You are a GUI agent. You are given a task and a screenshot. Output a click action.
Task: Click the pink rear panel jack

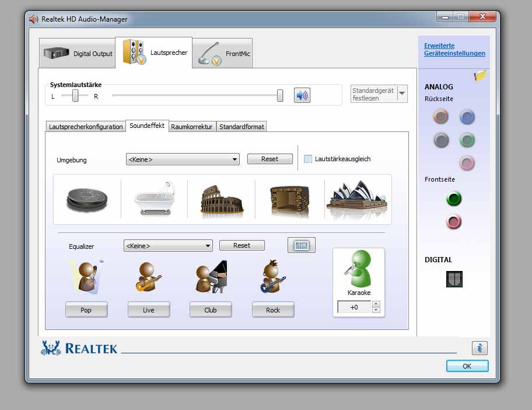click(467, 163)
